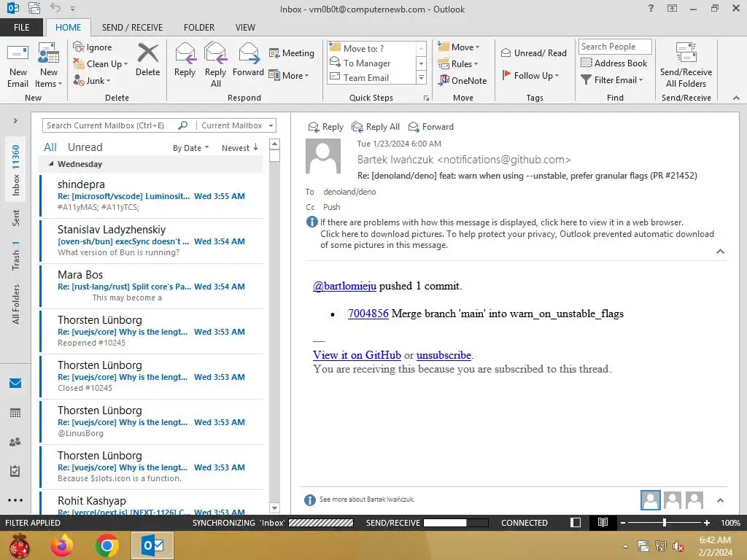The height and width of the screenshot is (560, 747).
Task: Open the FILE tab
Action: (21, 27)
